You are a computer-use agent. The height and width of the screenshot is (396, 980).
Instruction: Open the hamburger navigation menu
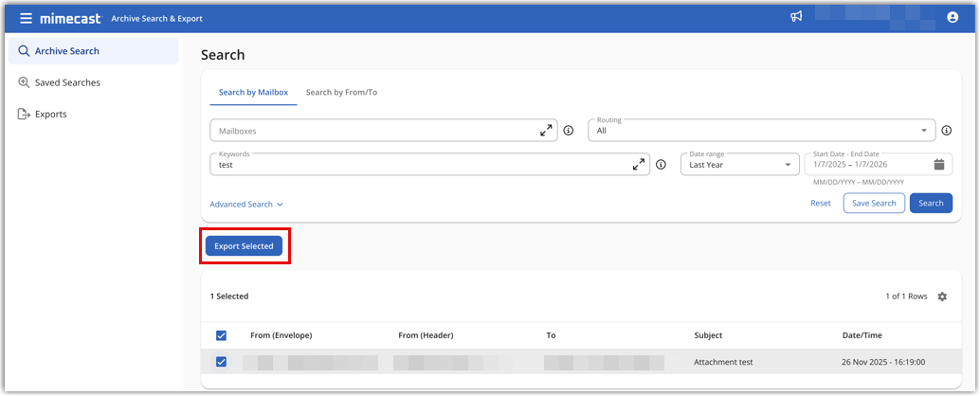(25, 18)
